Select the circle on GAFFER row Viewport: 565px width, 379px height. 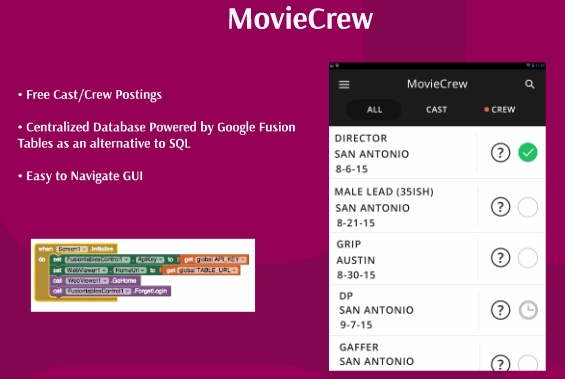coord(528,363)
